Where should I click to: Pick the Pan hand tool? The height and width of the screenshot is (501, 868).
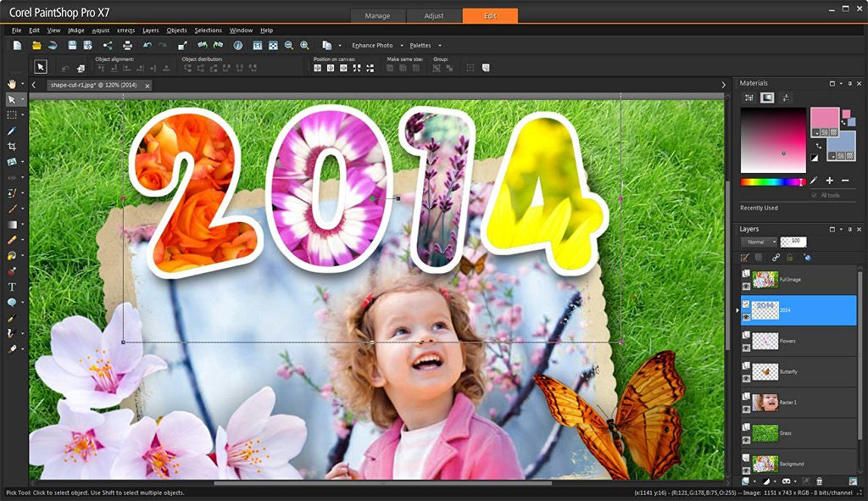tap(12, 84)
